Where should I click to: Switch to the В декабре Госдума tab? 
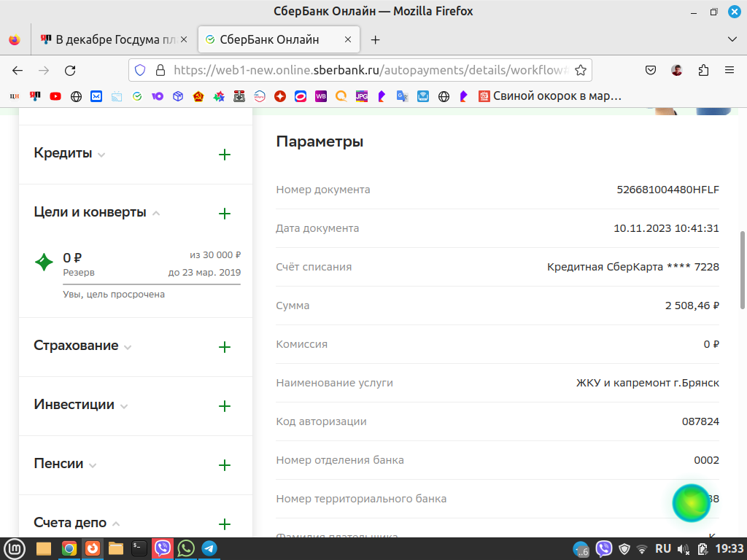114,39
